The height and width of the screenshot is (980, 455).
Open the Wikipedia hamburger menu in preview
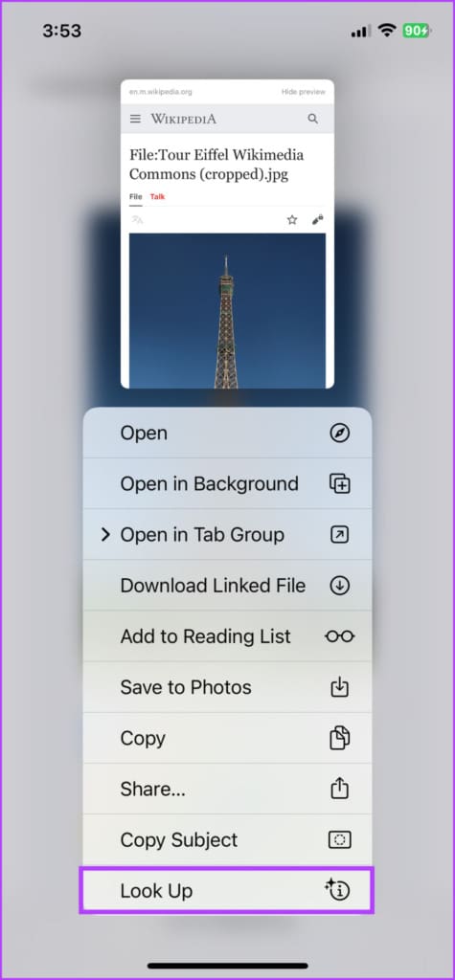point(135,119)
